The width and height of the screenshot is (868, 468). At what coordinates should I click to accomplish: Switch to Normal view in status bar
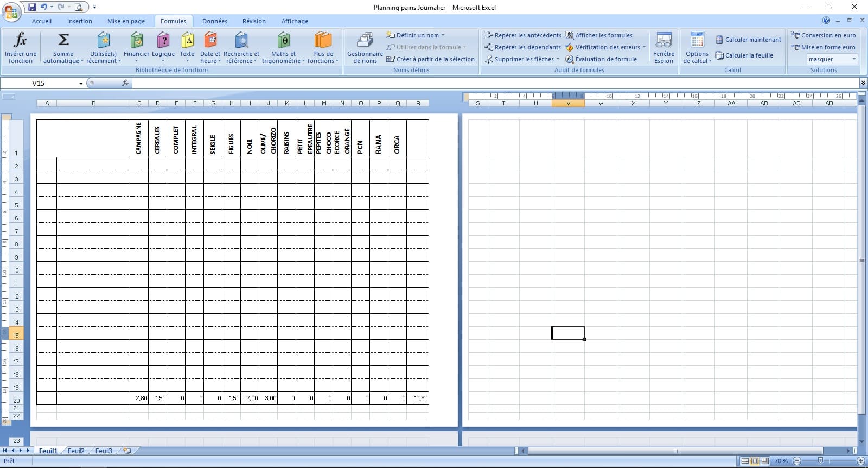pyautogui.click(x=745, y=461)
